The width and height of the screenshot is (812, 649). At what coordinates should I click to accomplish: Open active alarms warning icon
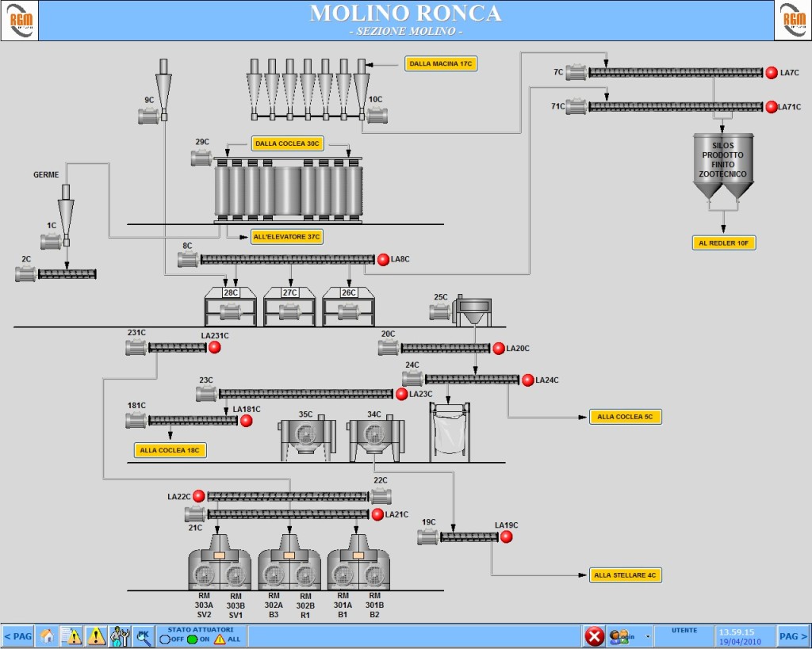(x=96, y=636)
